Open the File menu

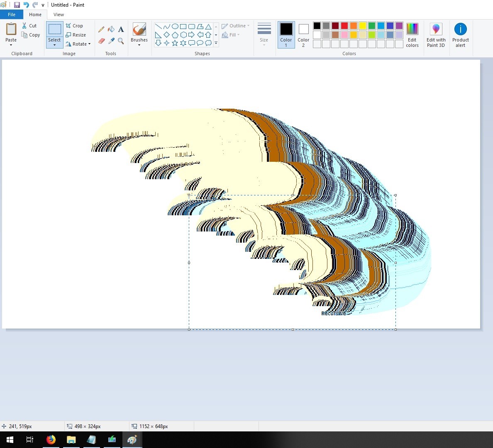pyautogui.click(x=12, y=14)
